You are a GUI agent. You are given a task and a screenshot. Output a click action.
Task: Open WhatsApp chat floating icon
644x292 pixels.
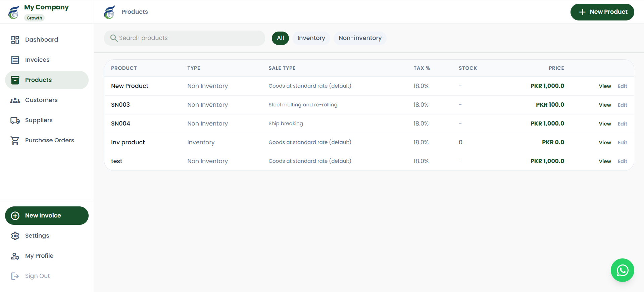[622, 270]
